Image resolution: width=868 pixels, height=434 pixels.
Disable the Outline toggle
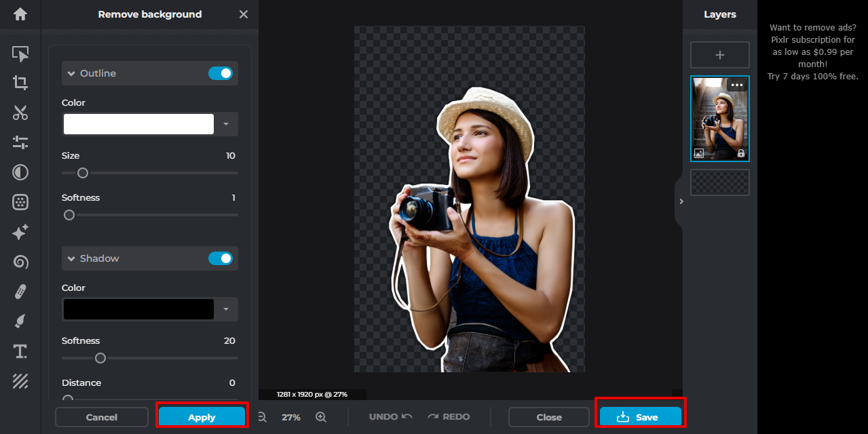click(221, 73)
